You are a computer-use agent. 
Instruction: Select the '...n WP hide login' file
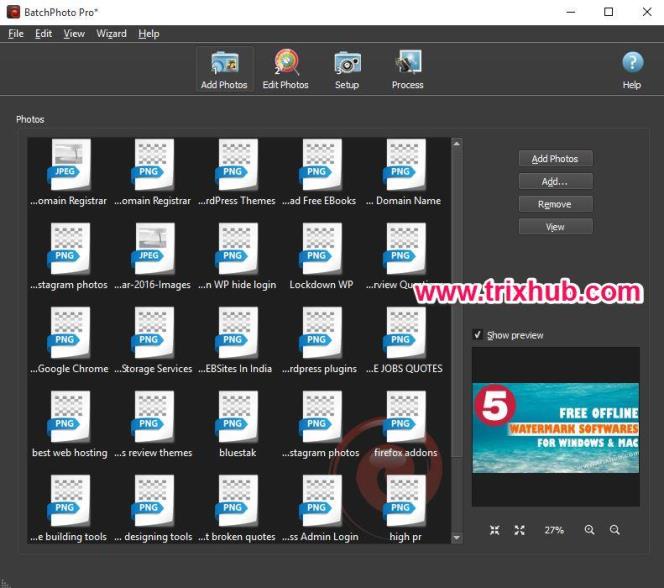pyautogui.click(x=237, y=257)
